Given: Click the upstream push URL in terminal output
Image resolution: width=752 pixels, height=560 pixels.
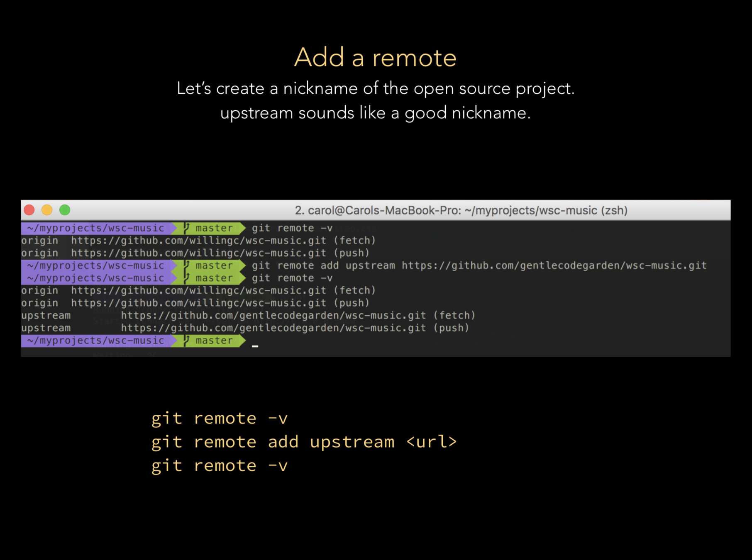Looking at the screenshot, I should click(273, 328).
